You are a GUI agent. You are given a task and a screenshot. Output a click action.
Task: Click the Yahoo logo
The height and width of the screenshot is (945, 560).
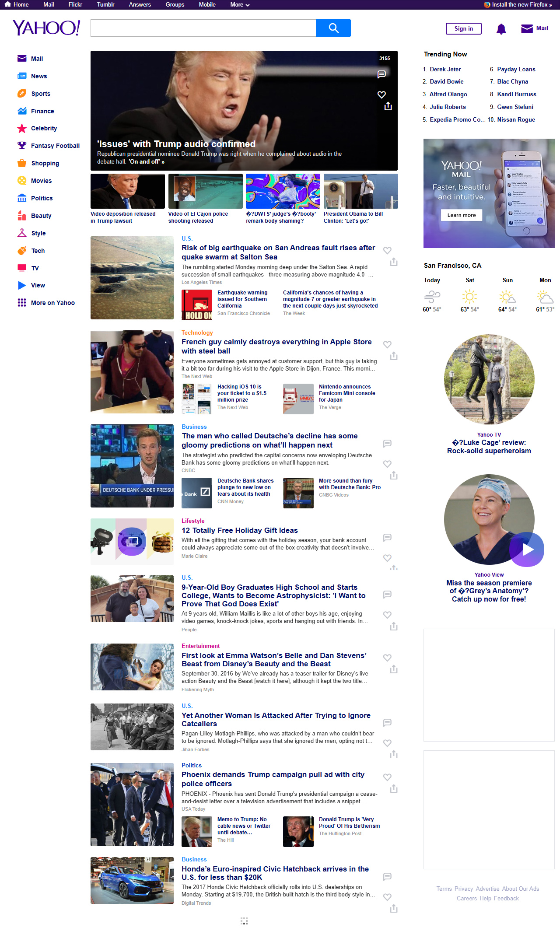click(46, 28)
